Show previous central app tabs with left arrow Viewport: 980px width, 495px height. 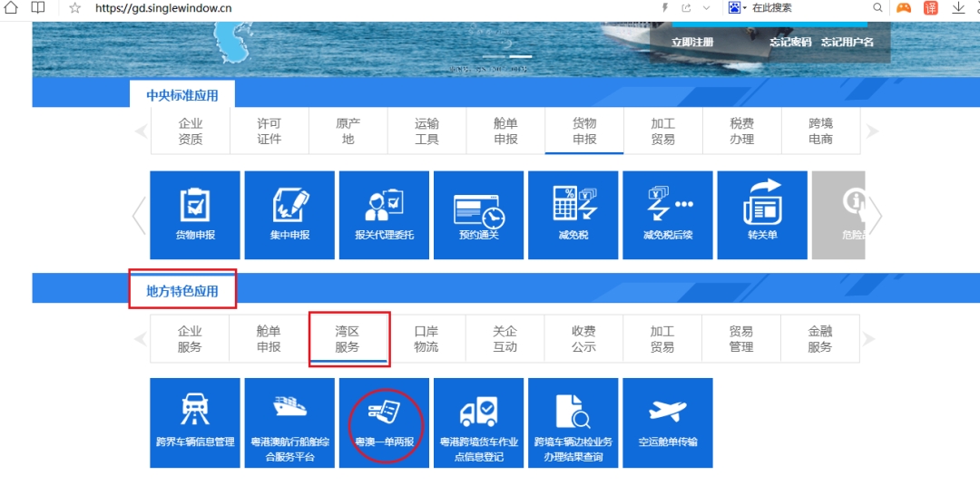pyautogui.click(x=142, y=131)
